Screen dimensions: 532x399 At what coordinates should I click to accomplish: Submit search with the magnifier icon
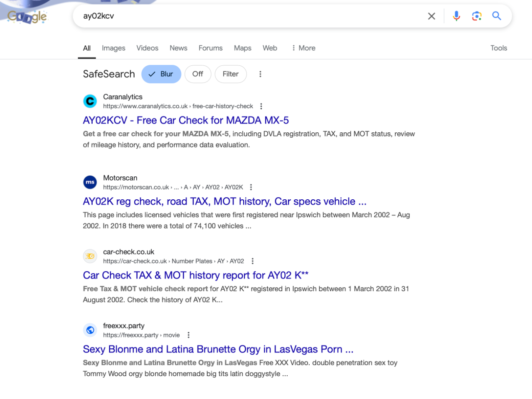[x=497, y=16]
